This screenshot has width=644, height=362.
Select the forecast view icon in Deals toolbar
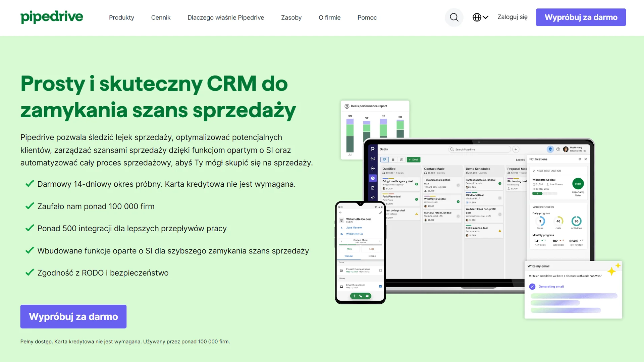401,160
